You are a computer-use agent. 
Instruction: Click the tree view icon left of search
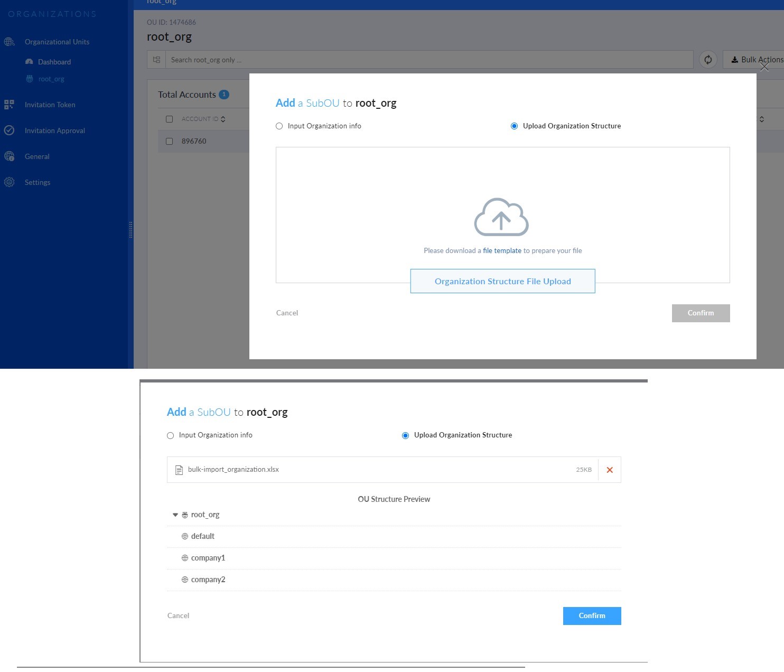[x=156, y=60]
